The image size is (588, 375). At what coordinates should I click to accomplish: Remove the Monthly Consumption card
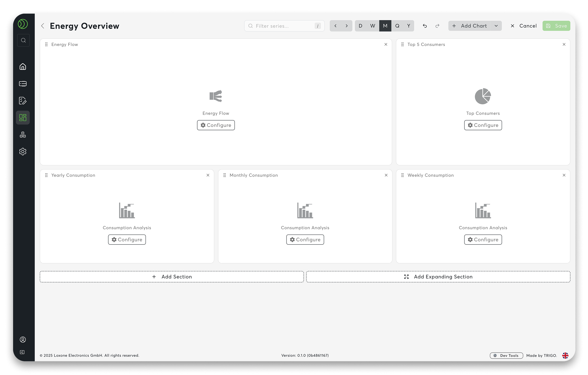[x=386, y=175]
